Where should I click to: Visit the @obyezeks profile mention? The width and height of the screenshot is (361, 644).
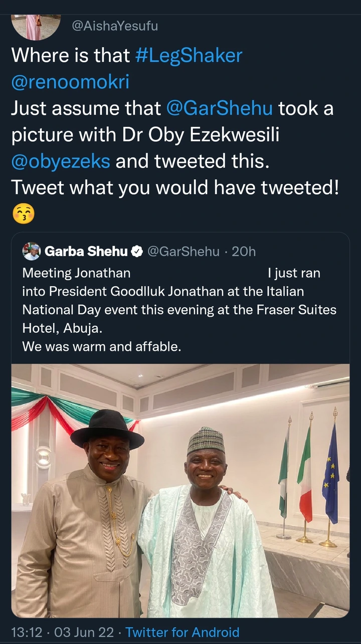pos(64,161)
